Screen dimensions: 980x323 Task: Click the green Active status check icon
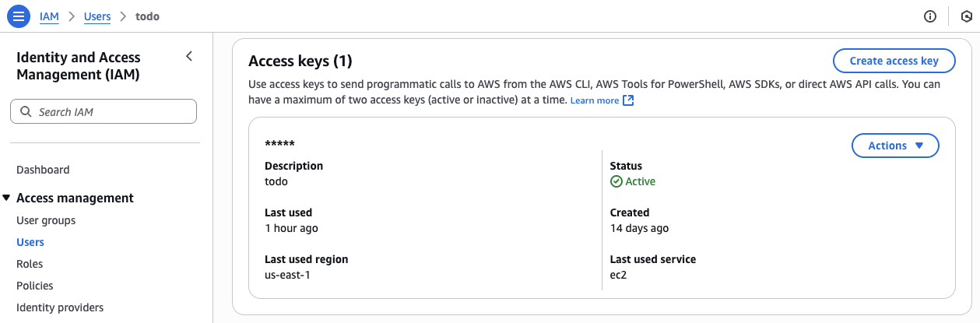pos(616,181)
